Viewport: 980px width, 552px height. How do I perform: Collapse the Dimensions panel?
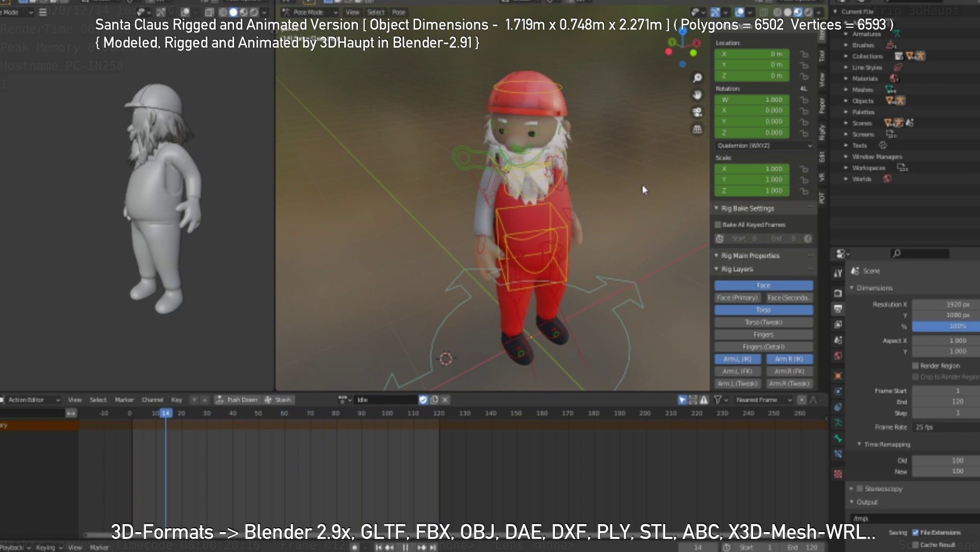852,288
